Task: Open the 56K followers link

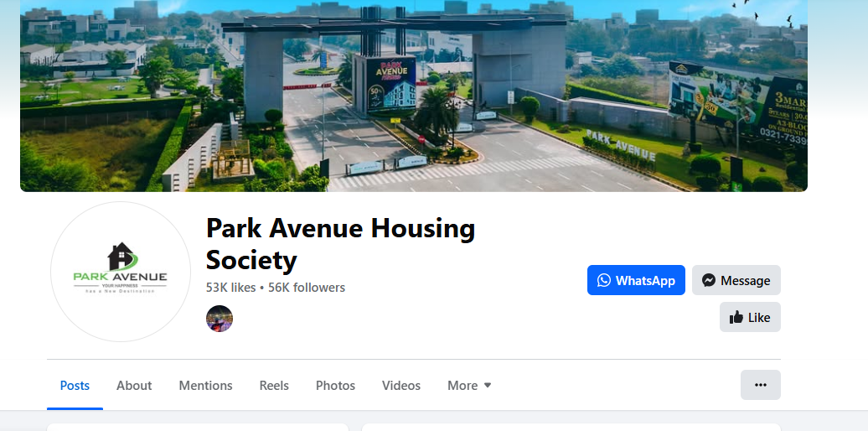Action: [x=307, y=288]
